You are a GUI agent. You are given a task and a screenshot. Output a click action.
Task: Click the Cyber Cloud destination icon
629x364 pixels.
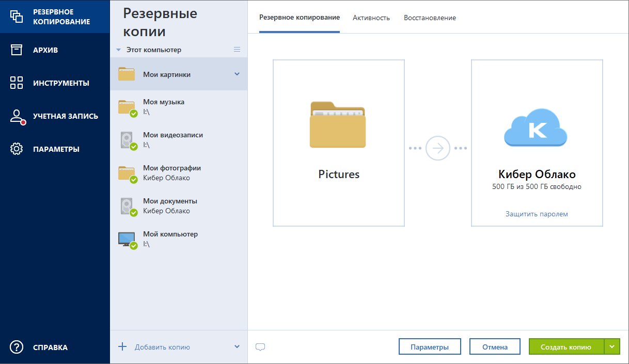click(x=536, y=128)
